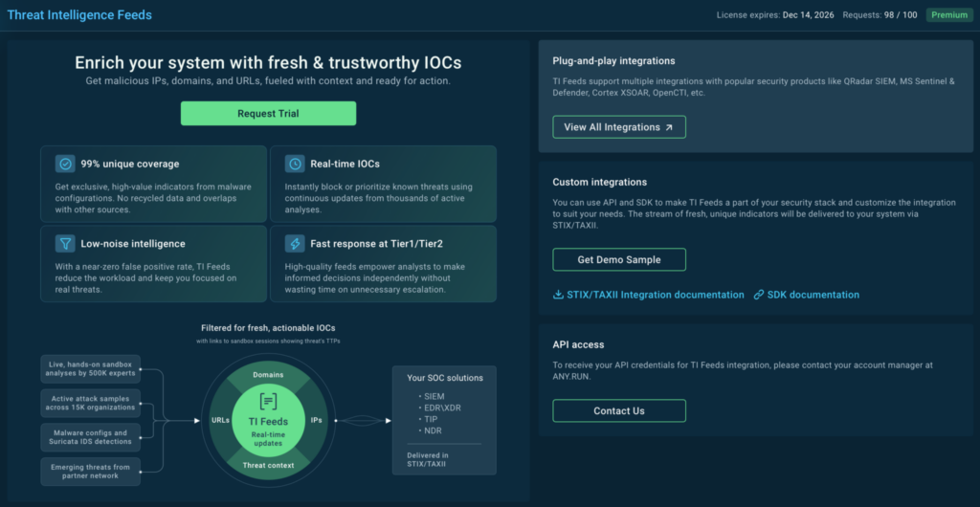Click the document icon above TI Feeds

click(268, 402)
